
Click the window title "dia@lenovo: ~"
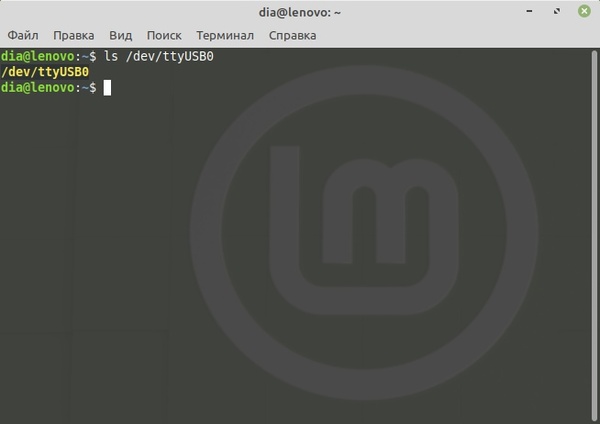click(x=300, y=12)
